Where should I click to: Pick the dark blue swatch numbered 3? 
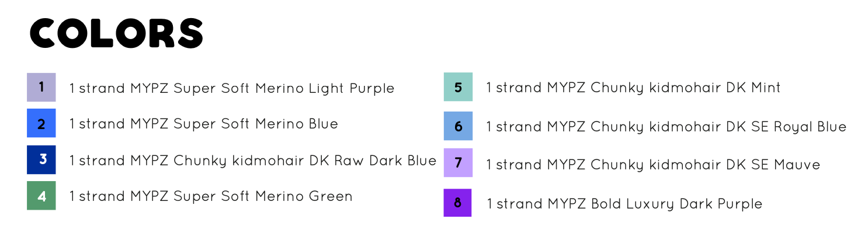click(41, 159)
